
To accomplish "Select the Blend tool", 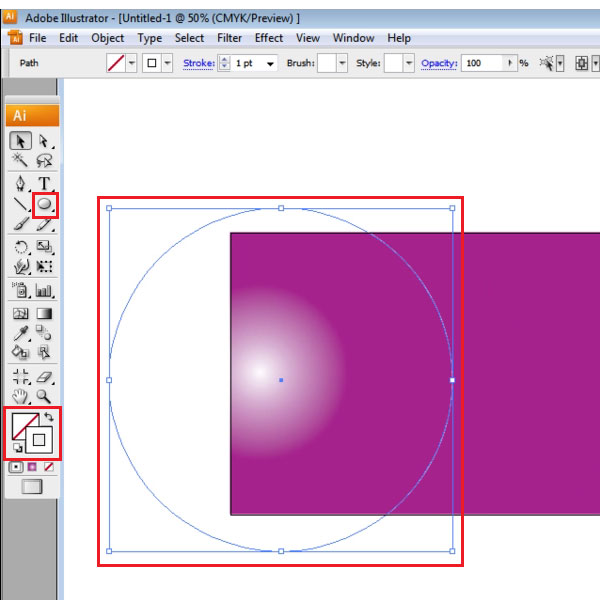I will [44, 333].
